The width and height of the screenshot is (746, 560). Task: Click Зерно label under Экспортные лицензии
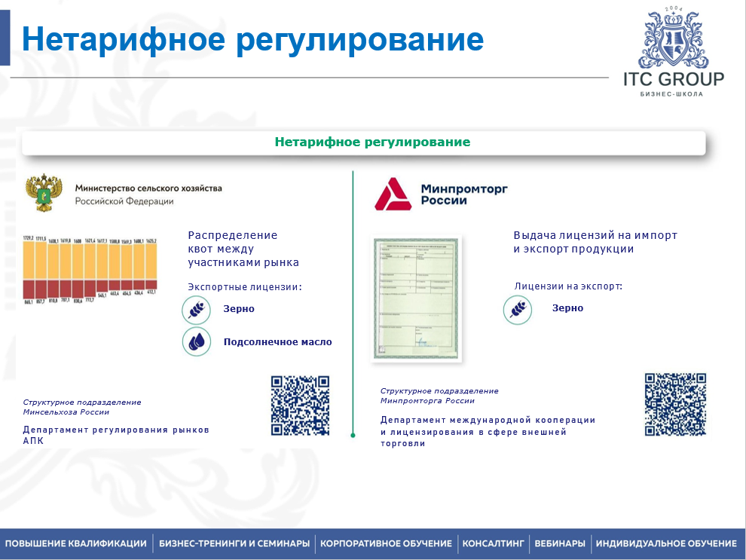click(x=239, y=309)
